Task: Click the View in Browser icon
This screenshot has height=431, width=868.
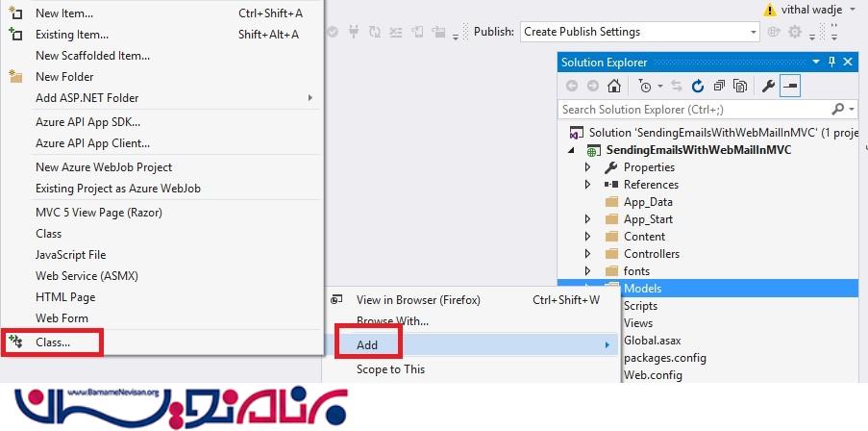Action: [x=336, y=300]
